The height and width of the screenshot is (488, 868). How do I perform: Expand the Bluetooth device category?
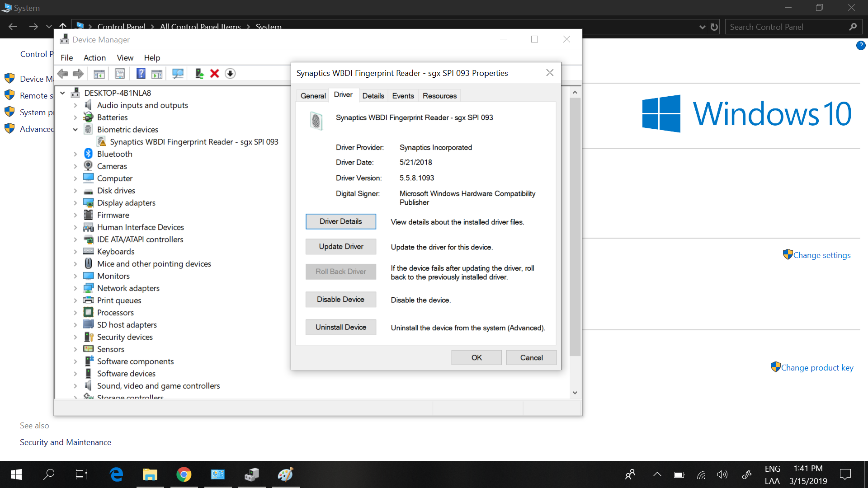tap(75, 154)
